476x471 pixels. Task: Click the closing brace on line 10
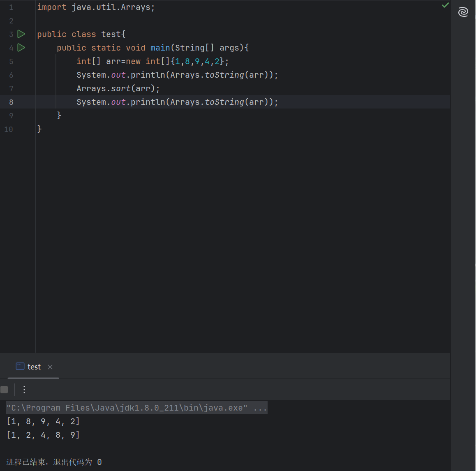pyautogui.click(x=39, y=129)
